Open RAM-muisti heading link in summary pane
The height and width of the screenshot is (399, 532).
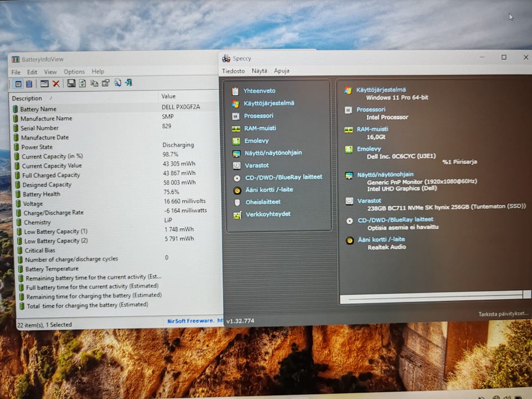coord(372,129)
